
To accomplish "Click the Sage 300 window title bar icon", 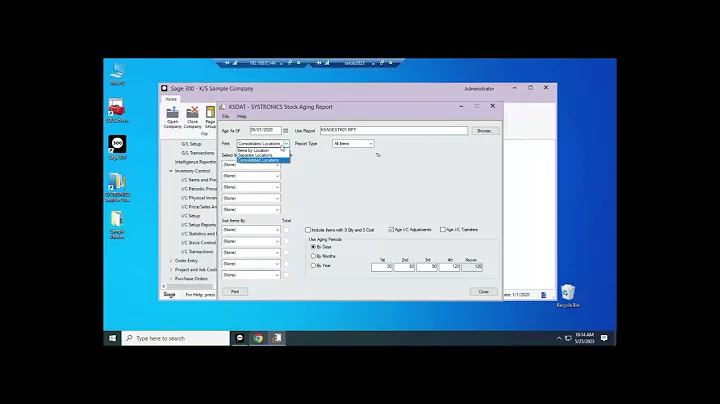I will coord(164,89).
